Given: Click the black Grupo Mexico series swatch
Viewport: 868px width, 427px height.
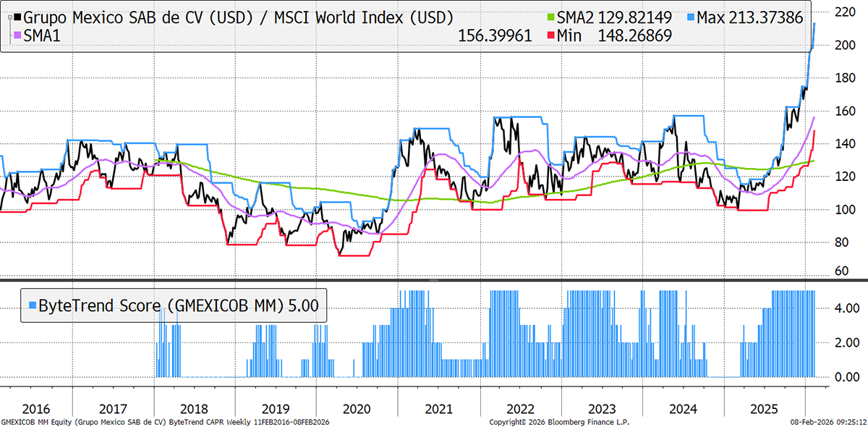Looking at the screenshot, I should (18, 17).
